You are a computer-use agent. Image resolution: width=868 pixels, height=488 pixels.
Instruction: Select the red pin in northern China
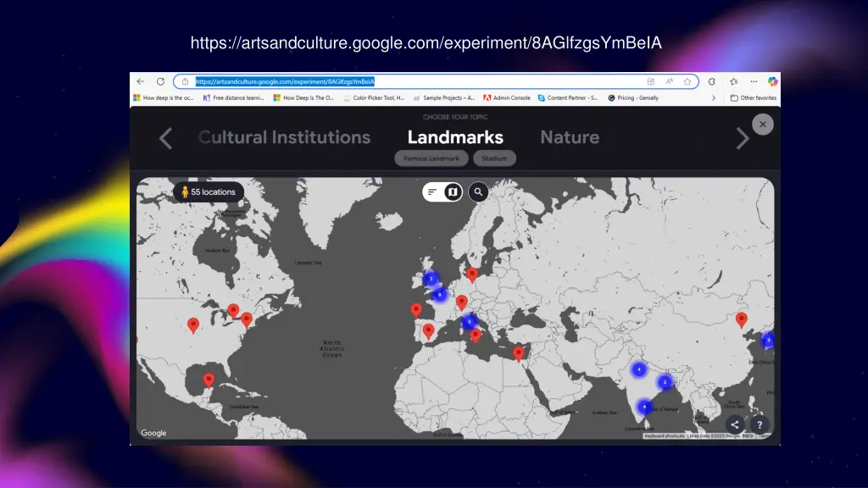[x=741, y=319]
